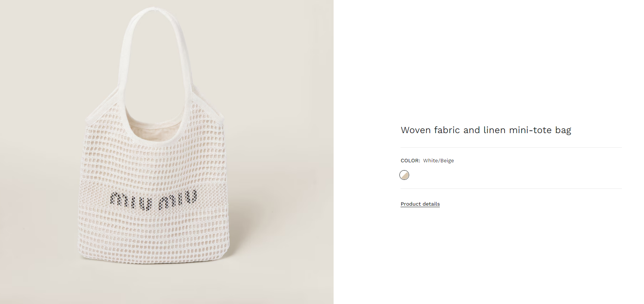
Task: Click the divider line under the product title
Action: [x=511, y=147]
